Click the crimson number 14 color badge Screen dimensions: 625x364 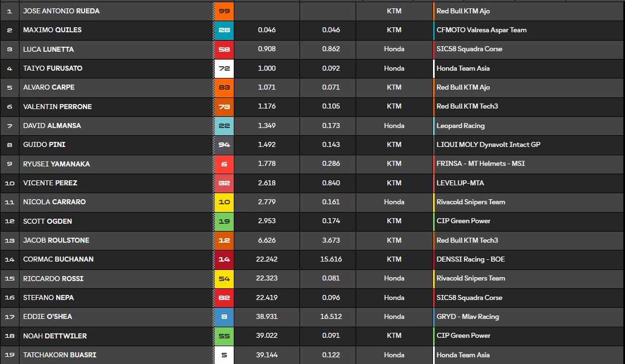coord(224,259)
